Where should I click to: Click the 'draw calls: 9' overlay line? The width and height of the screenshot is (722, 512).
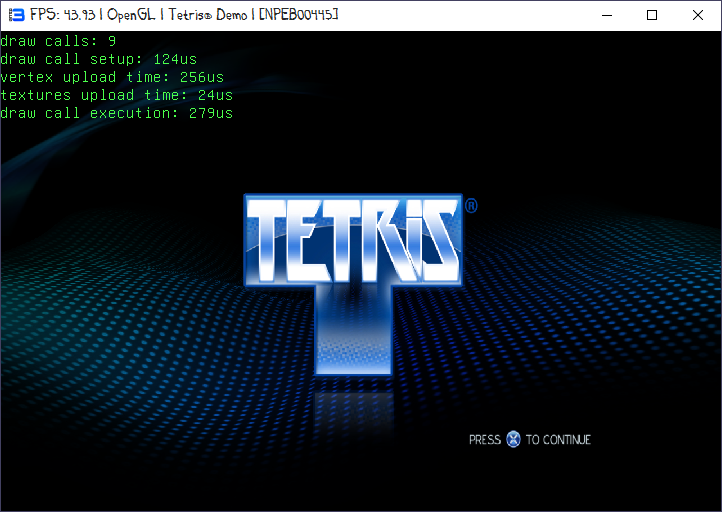[x=57, y=41]
